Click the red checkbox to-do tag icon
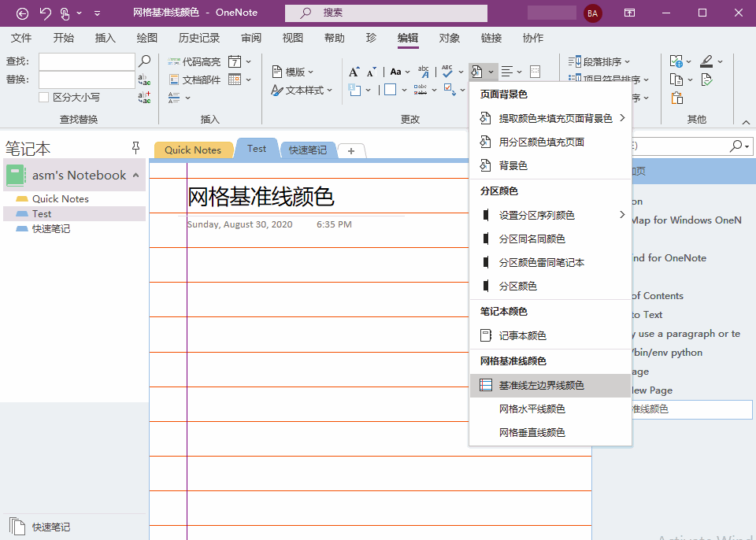The width and height of the screenshot is (756, 540). point(450,90)
